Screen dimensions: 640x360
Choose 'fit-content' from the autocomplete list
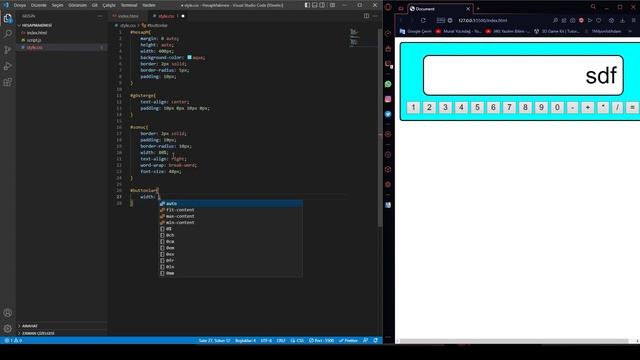coord(231,210)
